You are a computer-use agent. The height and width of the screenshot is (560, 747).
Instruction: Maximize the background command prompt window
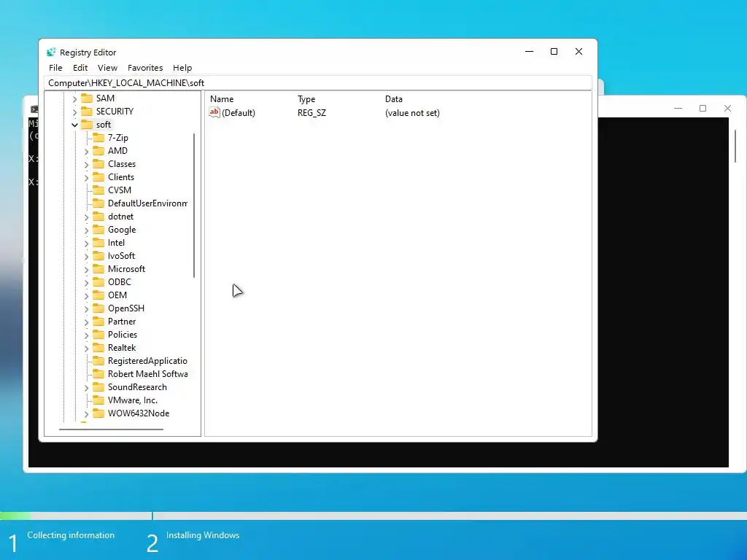pyautogui.click(x=703, y=109)
